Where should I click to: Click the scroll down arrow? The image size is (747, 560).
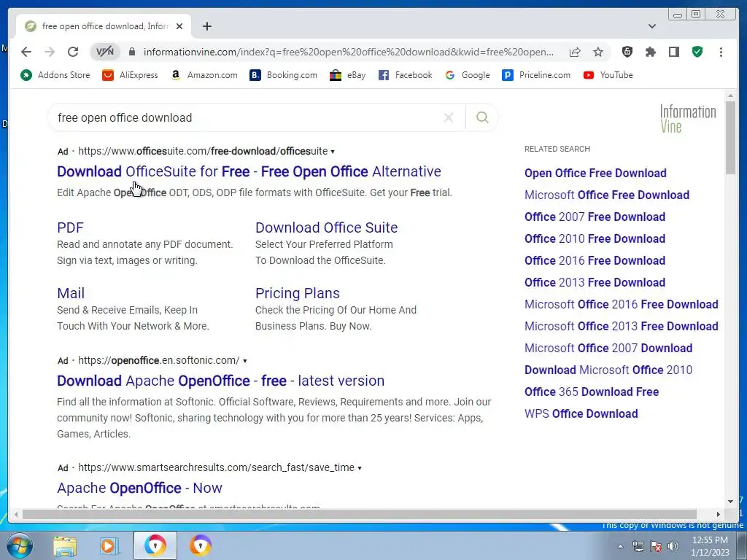(x=730, y=502)
